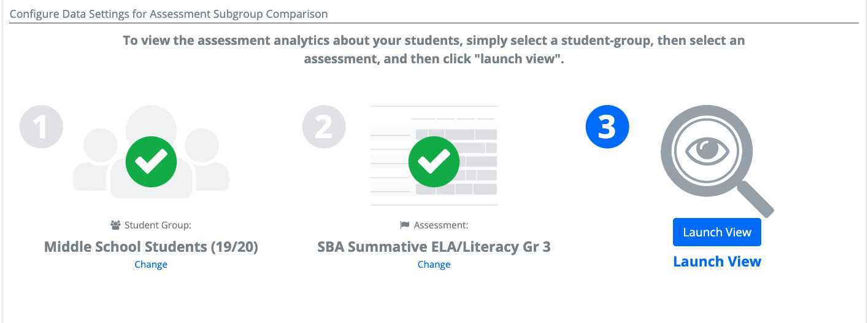This screenshot has height=323, width=868.
Task: Select the Middle School Students (19/20) title
Action: point(151,247)
